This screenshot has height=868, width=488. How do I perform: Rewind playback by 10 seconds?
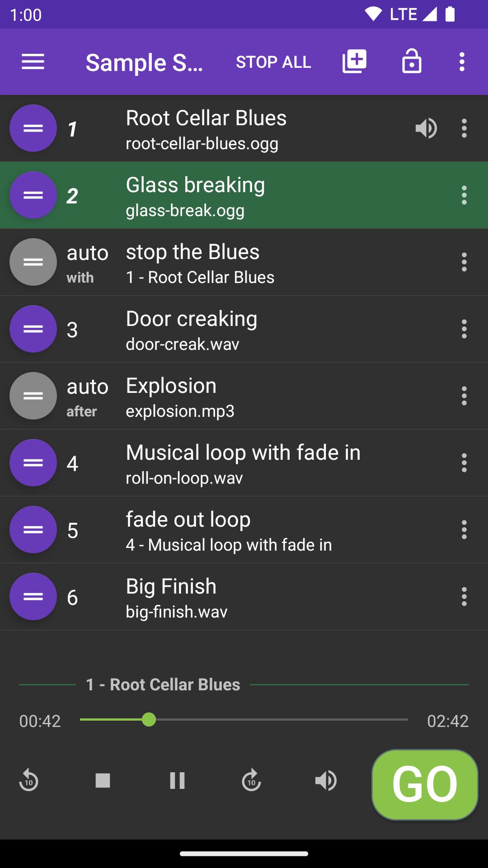tap(28, 780)
